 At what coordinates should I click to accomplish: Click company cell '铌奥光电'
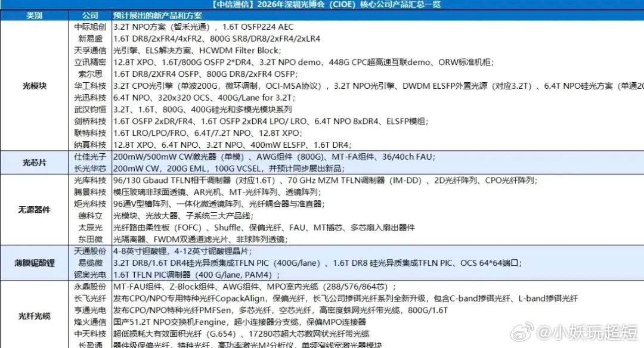point(90,275)
